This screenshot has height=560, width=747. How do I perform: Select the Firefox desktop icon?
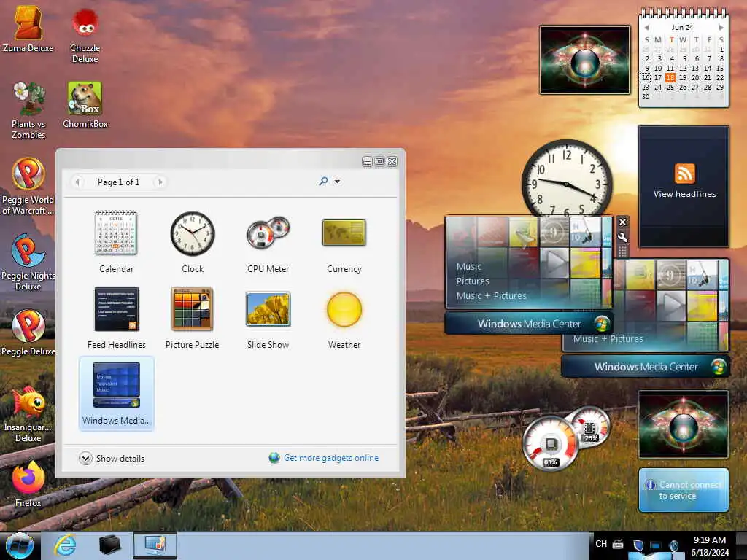(28, 484)
